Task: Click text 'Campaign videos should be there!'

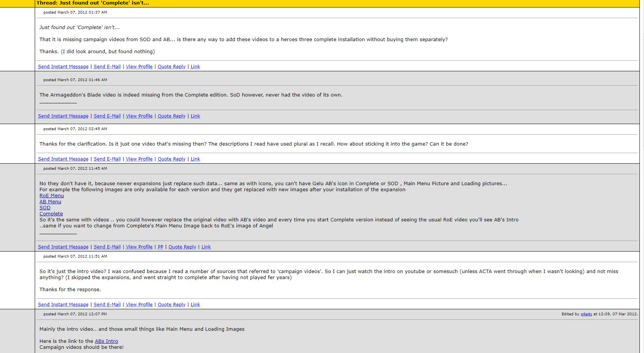Action: (82, 347)
